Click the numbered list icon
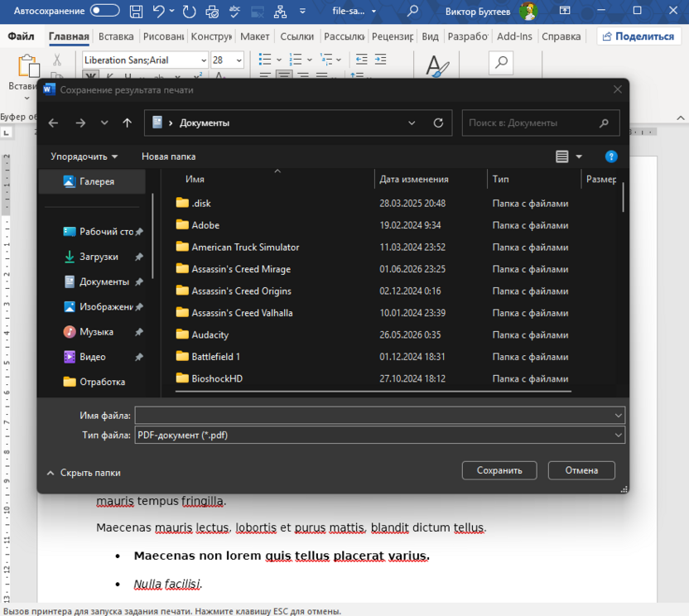 [x=296, y=60]
